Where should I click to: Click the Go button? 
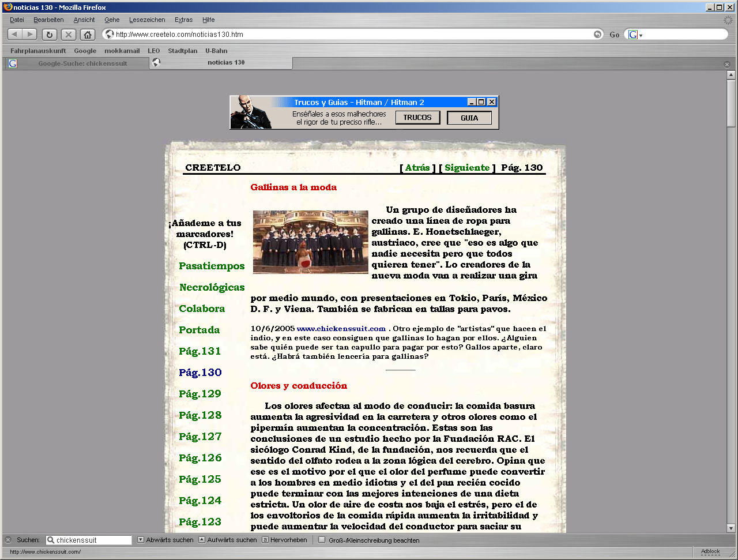click(615, 35)
